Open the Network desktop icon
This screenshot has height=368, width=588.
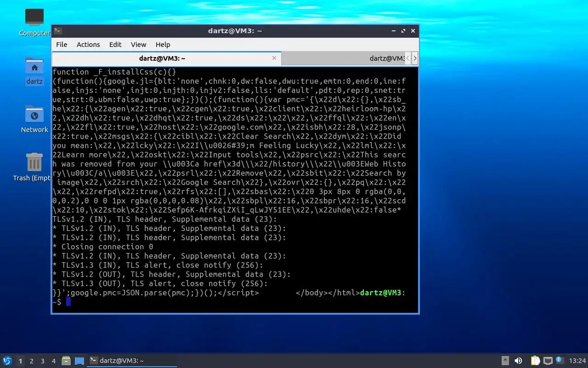coord(34,119)
